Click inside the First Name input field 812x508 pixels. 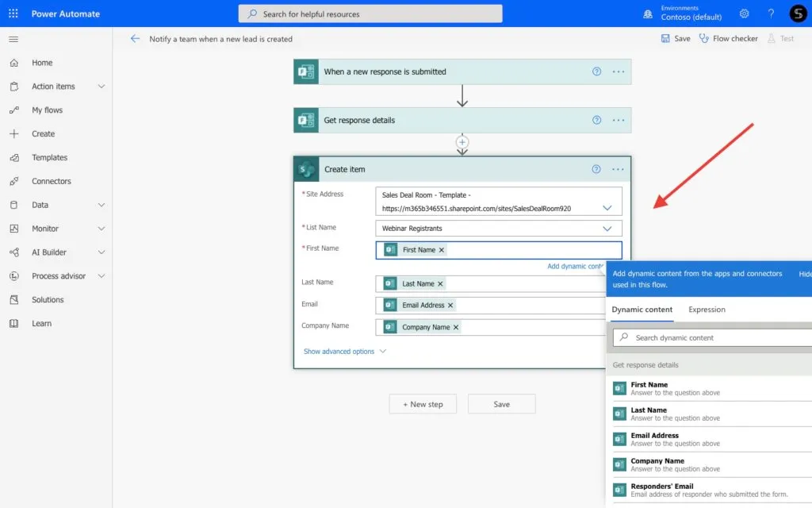click(x=499, y=250)
